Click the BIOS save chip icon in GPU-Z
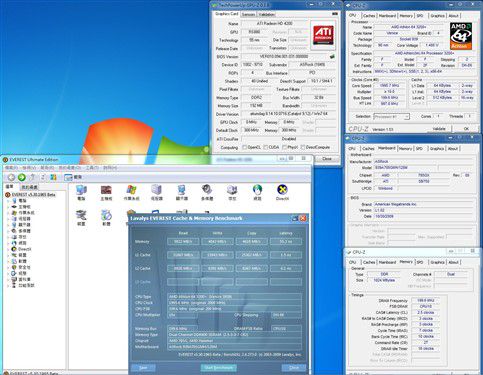The width and height of the screenshot is (483, 375). 332,56
